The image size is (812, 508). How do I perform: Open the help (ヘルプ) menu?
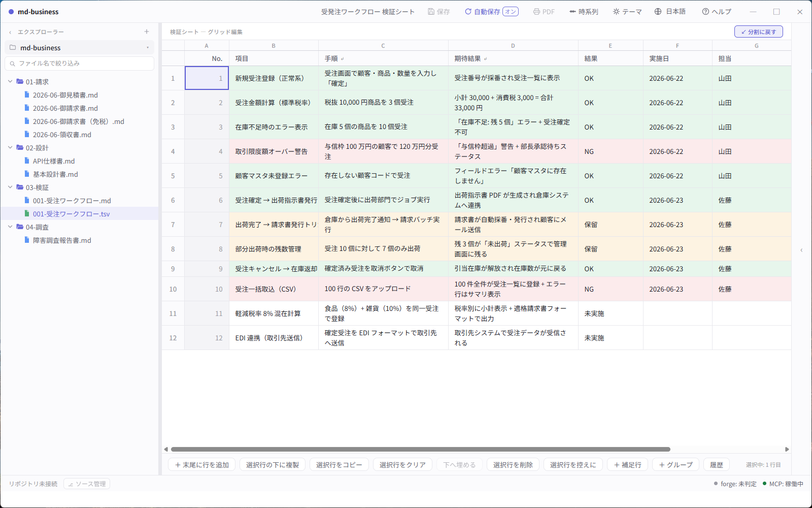pos(717,12)
